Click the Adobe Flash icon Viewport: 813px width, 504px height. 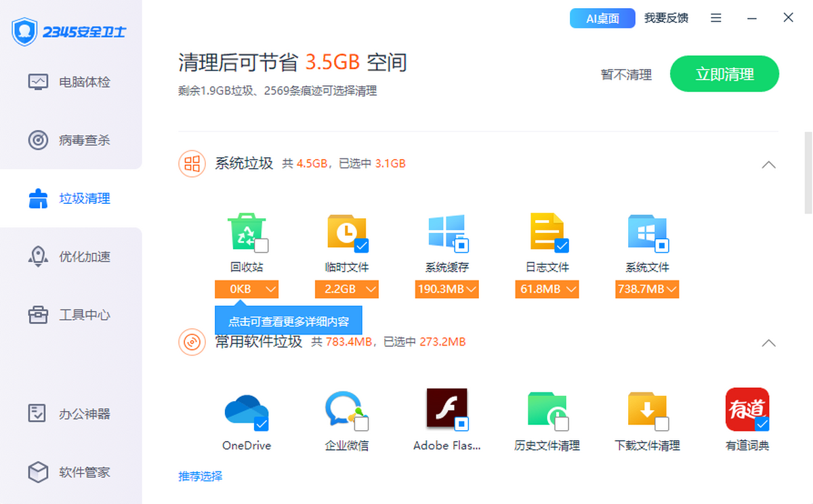tap(447, 407)
